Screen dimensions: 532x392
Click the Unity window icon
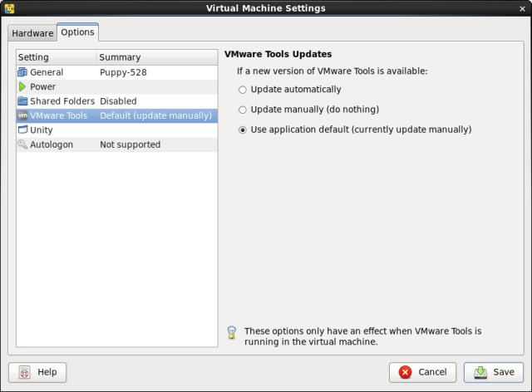click(22, 130)
